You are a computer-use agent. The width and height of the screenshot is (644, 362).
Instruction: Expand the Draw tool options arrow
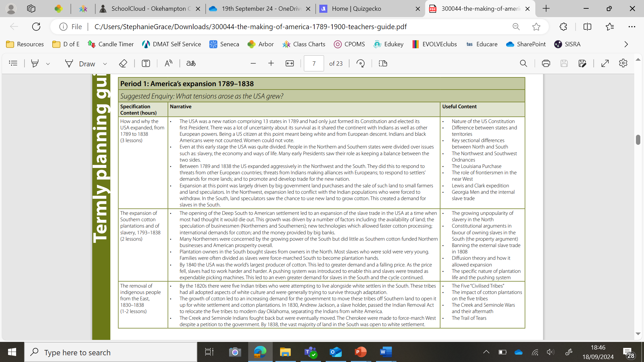coord(105,63)
